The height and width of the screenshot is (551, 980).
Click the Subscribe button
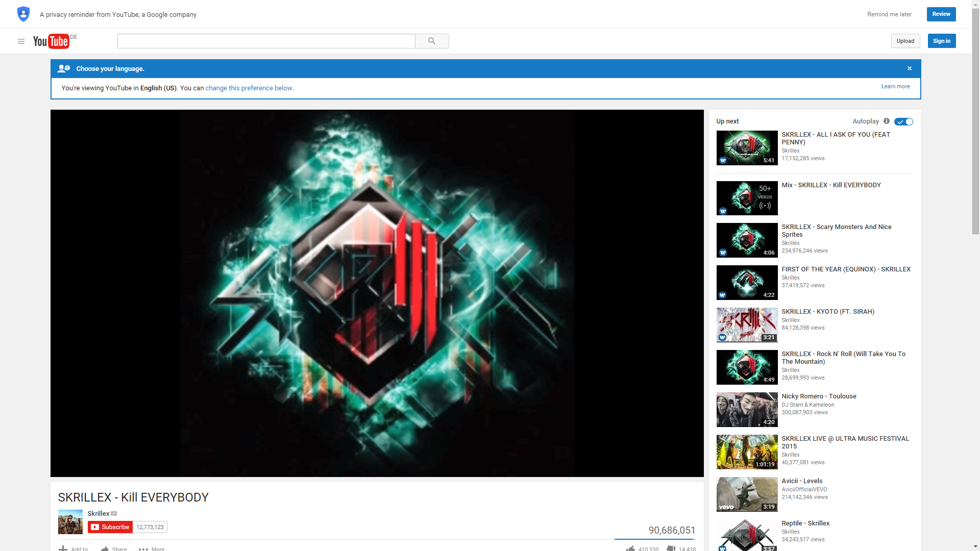[x=110, y=527]
